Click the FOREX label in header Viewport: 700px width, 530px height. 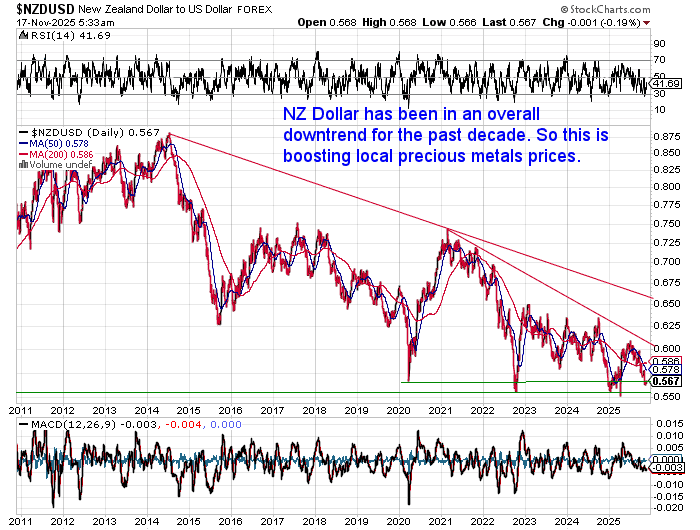click(x=254, y=10)
